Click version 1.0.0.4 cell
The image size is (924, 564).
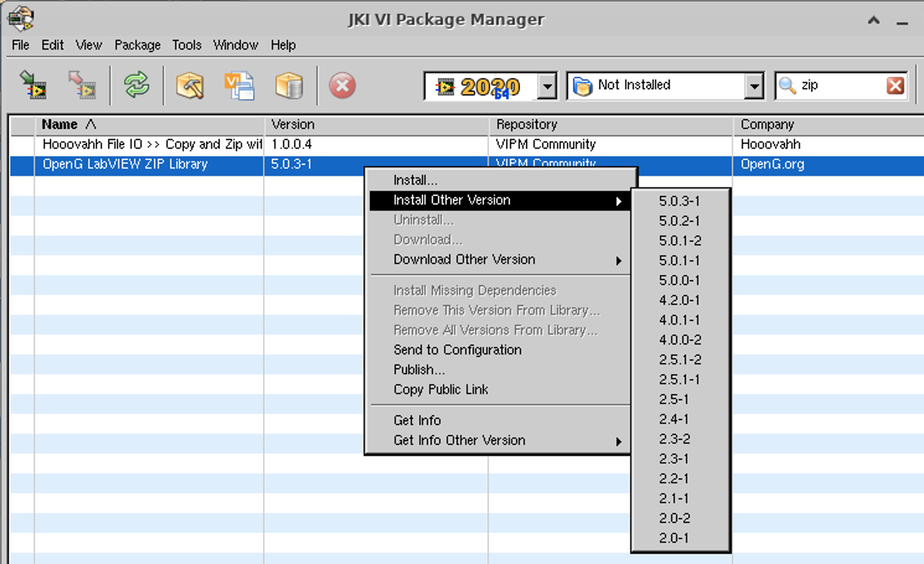pyautogui.click(x=291, y=144)
